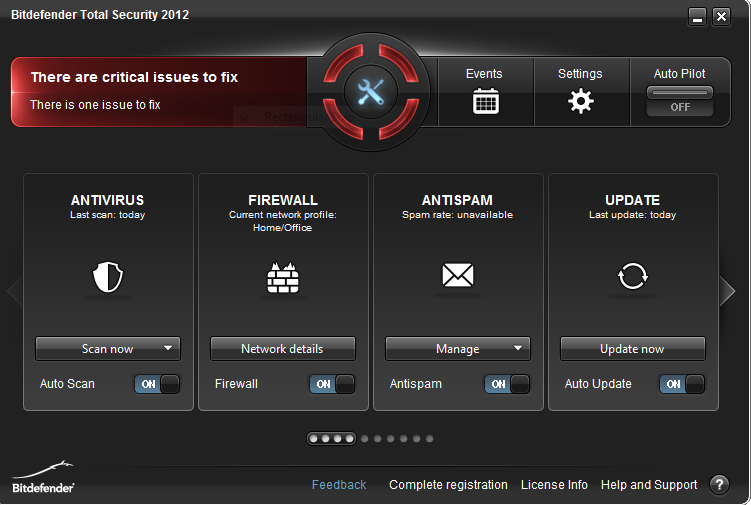
Task: Click 'There is one issue to fix' text
Action: (x=95, y=104)
